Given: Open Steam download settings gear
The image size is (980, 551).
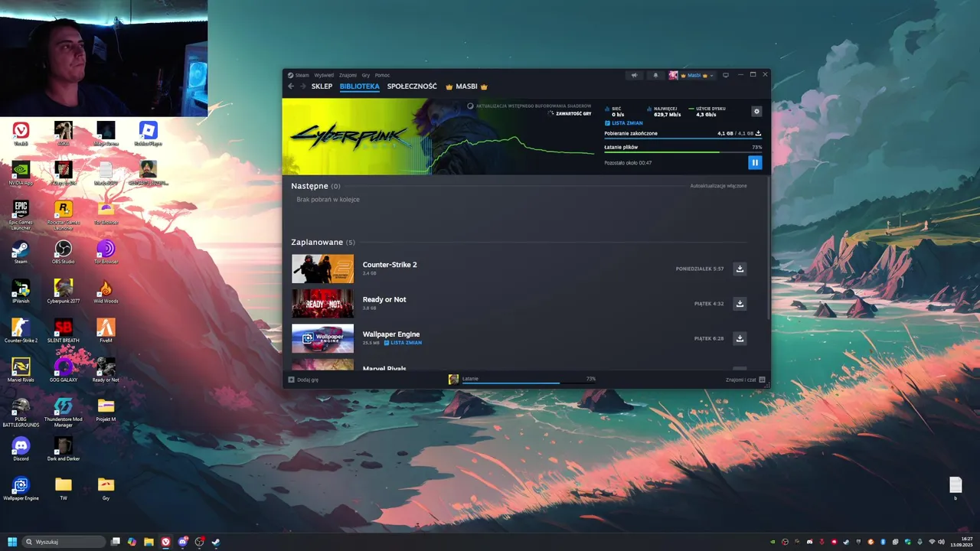Looking at the screenshot, I should pyautogui.click(x=756, y=111).
